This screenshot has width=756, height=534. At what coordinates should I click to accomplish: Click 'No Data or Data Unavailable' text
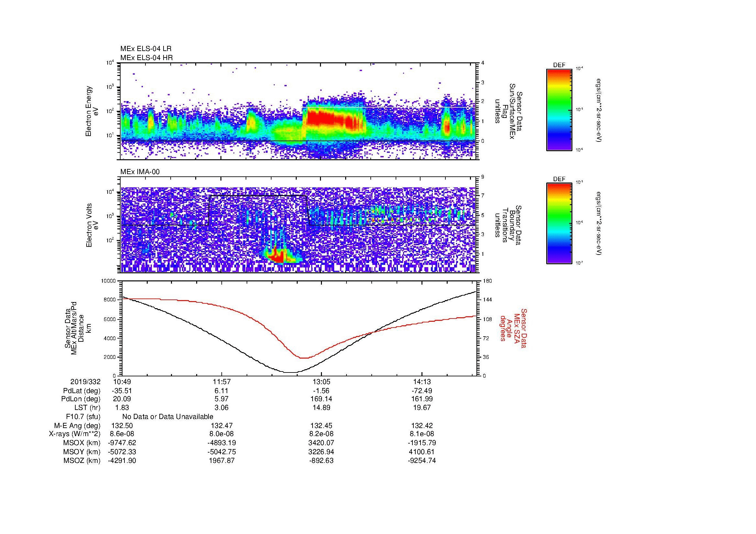click(168, 416)
